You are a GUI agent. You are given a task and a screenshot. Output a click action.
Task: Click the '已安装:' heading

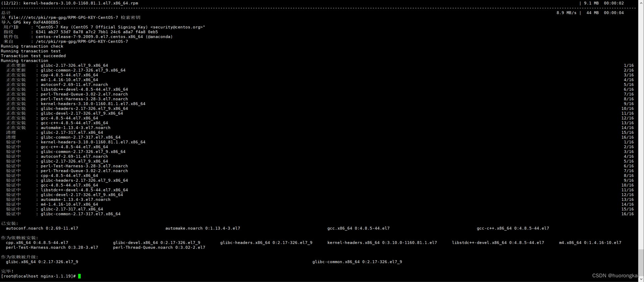tap(10, 223)
